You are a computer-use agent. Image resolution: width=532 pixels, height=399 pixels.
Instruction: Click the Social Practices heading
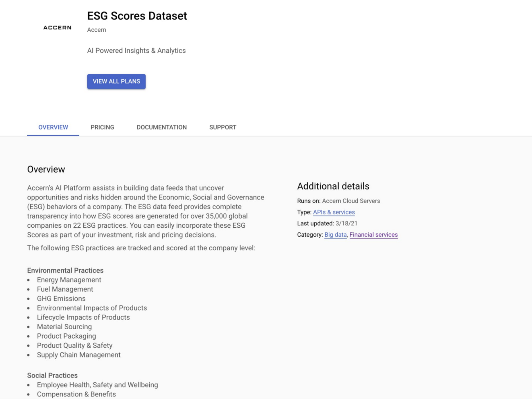point(52,375)
